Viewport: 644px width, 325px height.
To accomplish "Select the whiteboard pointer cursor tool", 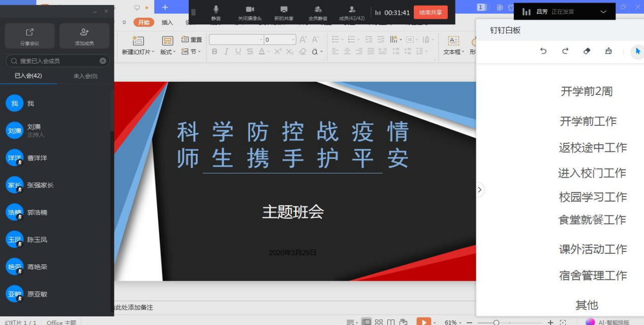I will (637, 51).
